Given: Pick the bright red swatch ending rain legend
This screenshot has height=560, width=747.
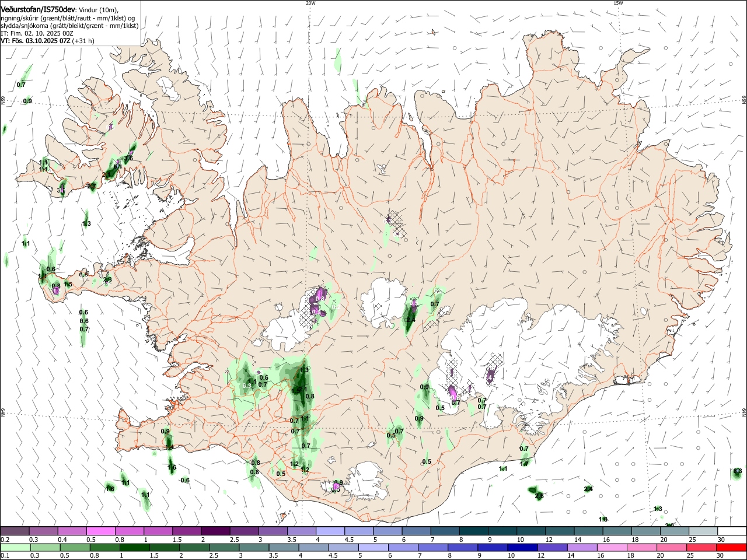Looking at the screenshot, I should [731, 547].
